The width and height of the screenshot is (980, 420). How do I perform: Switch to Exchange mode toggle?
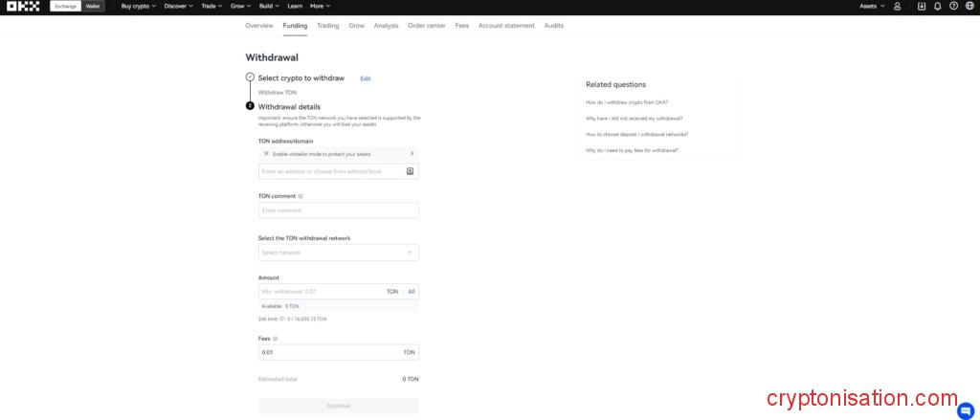click(x=65, y=6)
